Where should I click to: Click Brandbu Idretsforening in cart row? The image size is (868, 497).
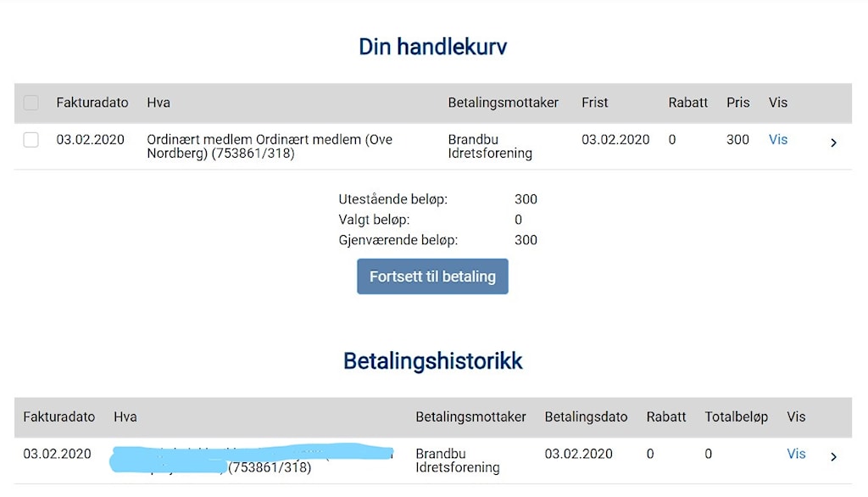click(490, 147)
